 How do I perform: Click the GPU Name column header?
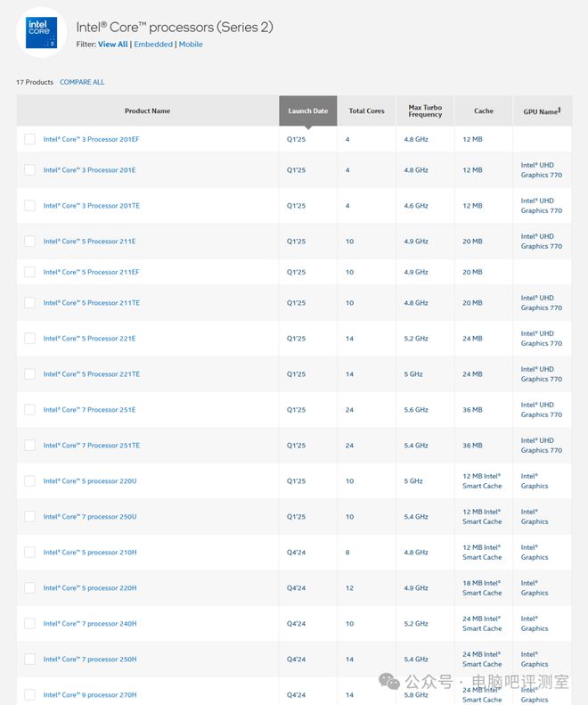click(543, 111)
